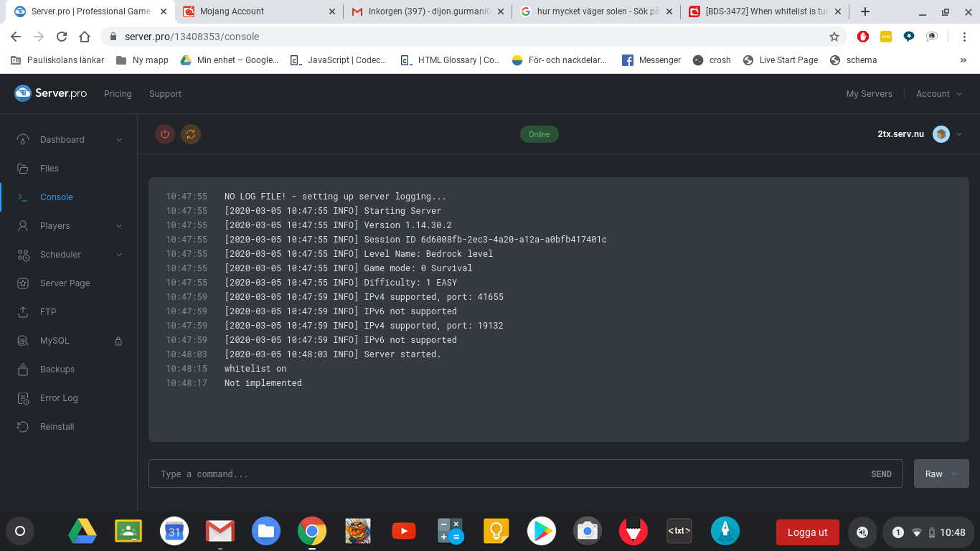Image resolution: width=980 pixels, height=551 pixels.
Task: Click the My Servers link
Action: tap(869, 94)
